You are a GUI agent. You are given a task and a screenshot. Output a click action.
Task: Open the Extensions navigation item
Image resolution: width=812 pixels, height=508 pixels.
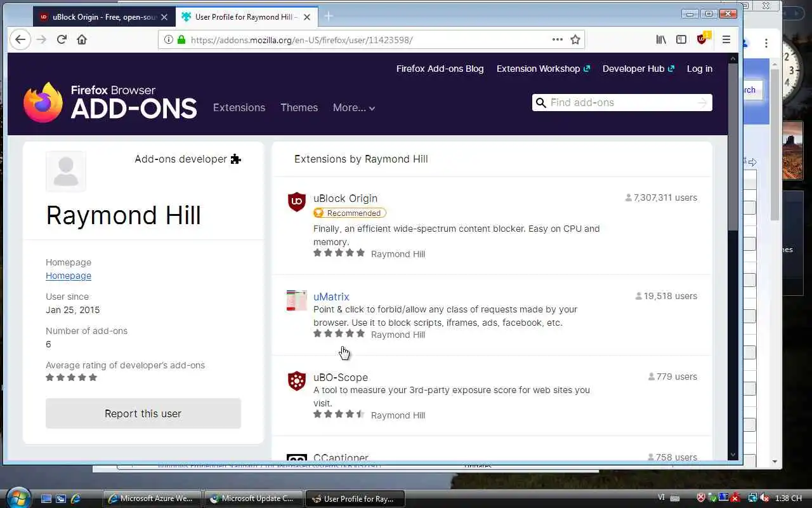239,107
